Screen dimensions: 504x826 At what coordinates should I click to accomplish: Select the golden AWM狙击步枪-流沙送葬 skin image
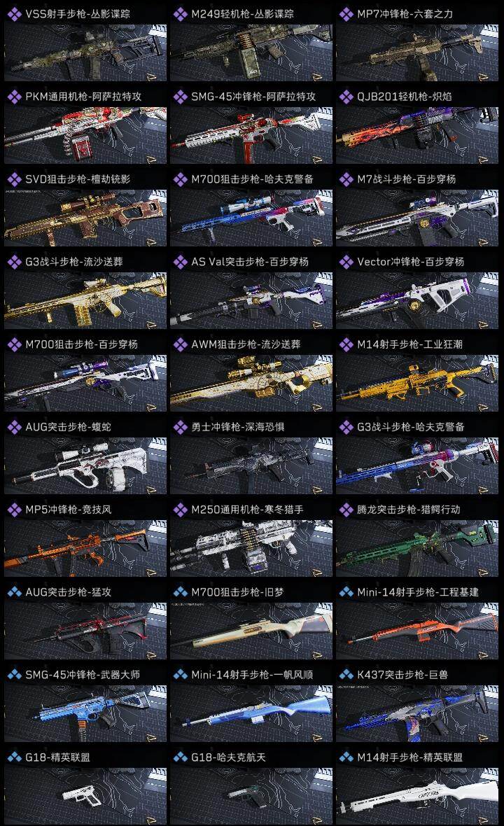(x=251, y=383)
